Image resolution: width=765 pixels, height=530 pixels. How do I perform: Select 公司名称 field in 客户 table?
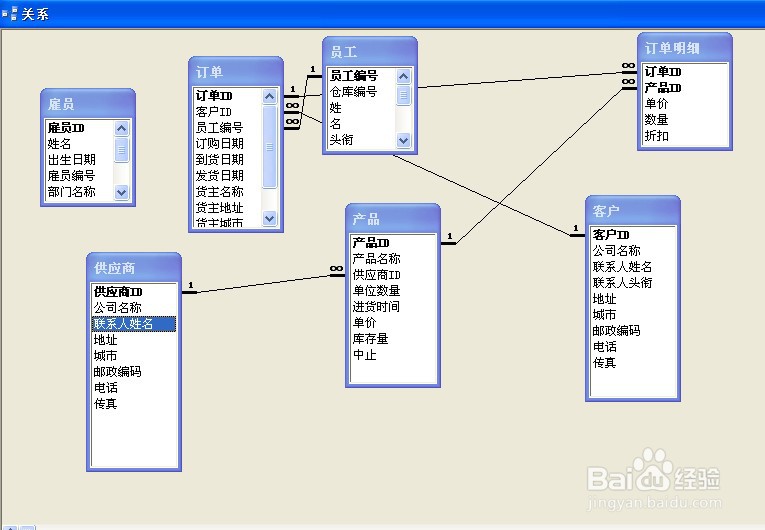[x=633, y=251]
